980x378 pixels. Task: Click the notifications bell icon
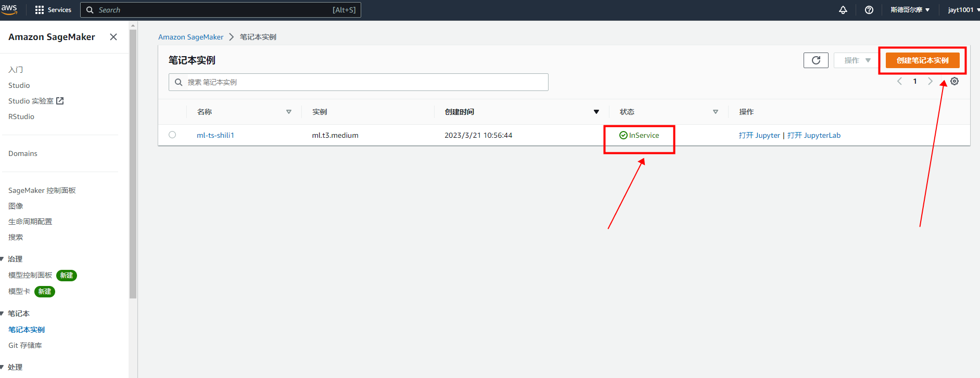pyautogui.click(x=843, y=10)
